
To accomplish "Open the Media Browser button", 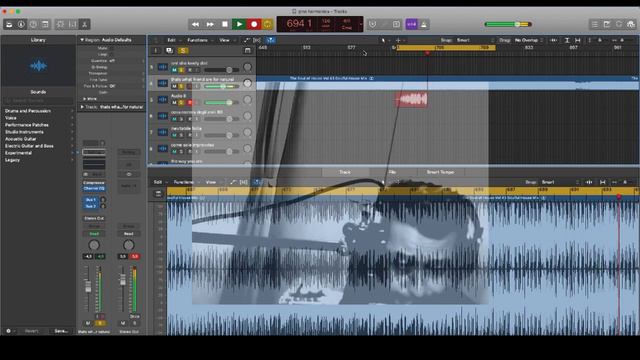I will (x=631, y=24).
